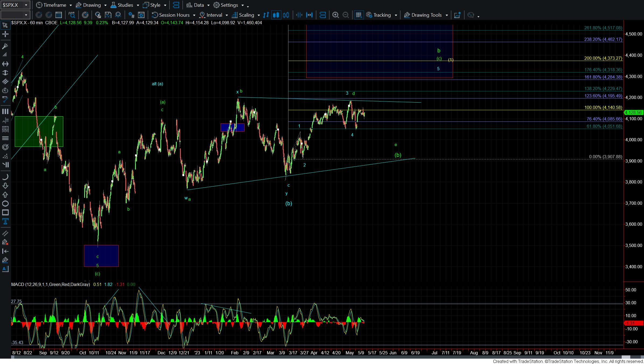
Task: Click the save chart floppy icon
Action: [108, 15]
